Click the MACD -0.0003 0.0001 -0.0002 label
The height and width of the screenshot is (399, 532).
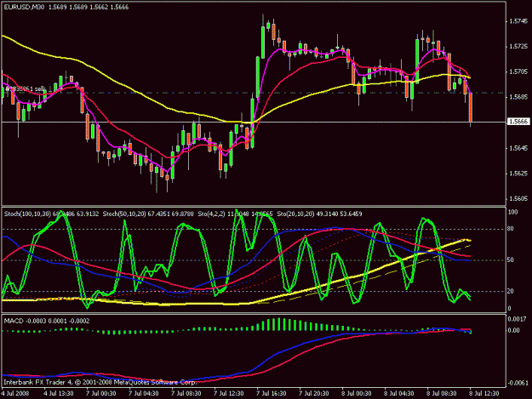[47, 321]
